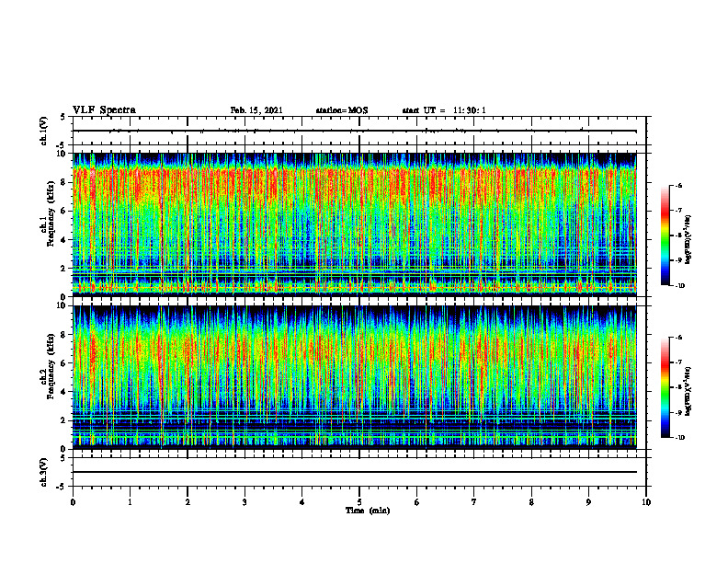Click the time axis tick label "2"
This screenshot has width=728, height=563.
pos(188,502)
